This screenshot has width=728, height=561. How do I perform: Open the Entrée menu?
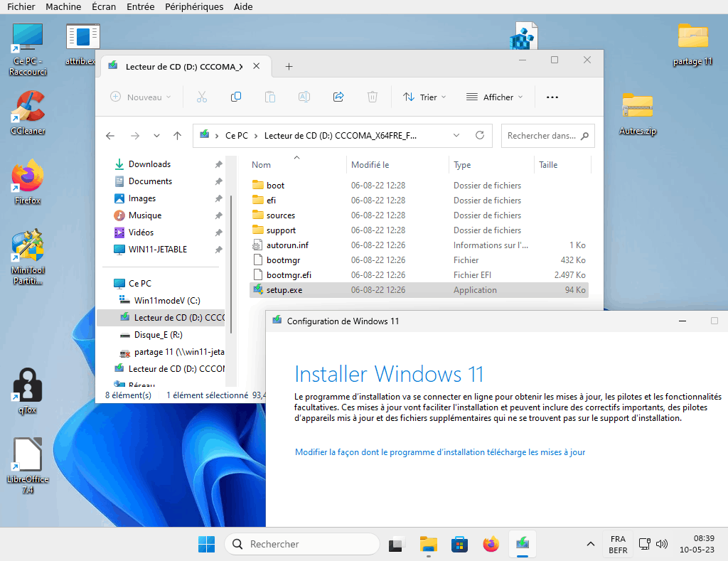click(x=140, y=6)
